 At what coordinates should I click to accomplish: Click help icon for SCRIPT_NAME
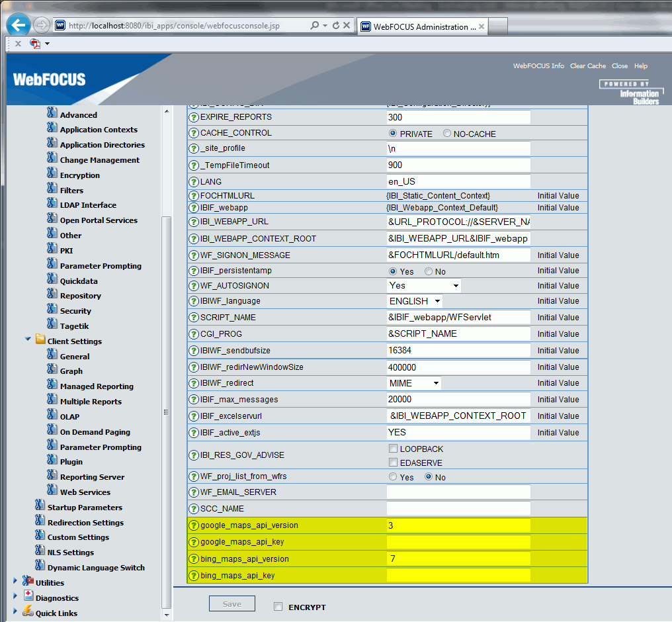pyautogui.click(x=194, y=318)
